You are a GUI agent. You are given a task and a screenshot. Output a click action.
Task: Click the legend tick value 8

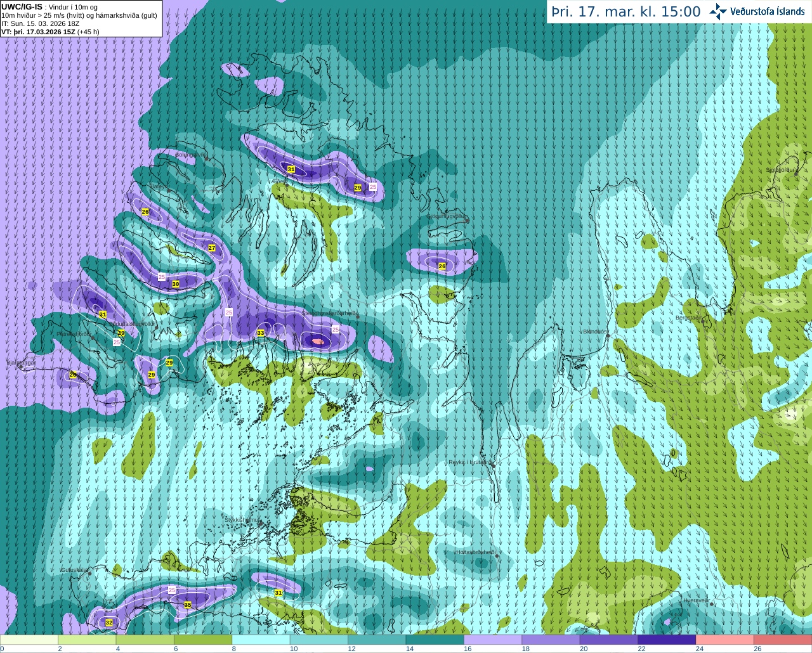(233, 649)
